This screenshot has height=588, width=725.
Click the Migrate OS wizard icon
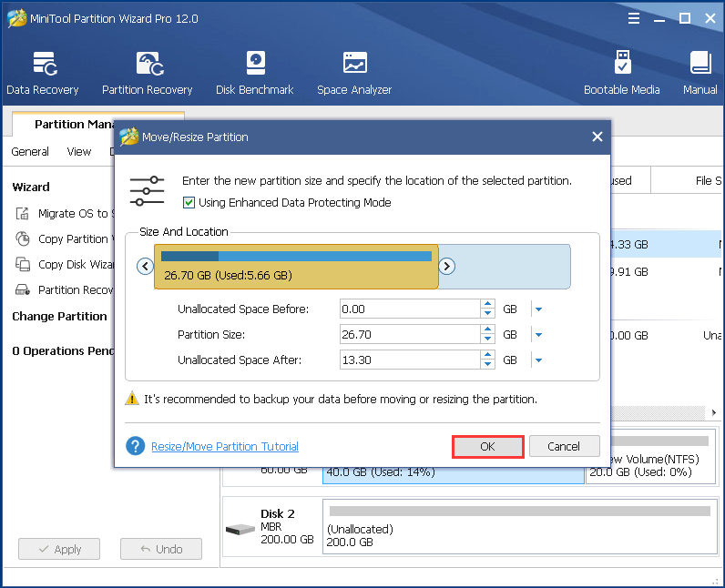(22, 213)
